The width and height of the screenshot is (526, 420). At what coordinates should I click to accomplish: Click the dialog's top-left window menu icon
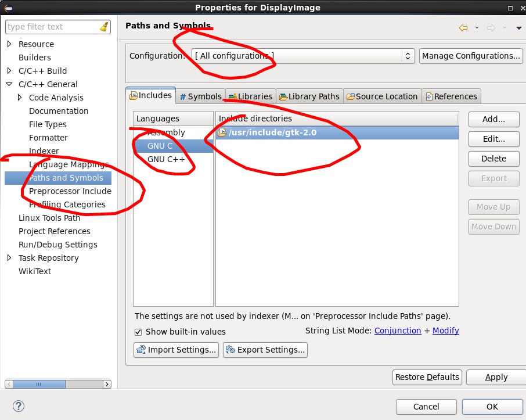coord(8,7)
